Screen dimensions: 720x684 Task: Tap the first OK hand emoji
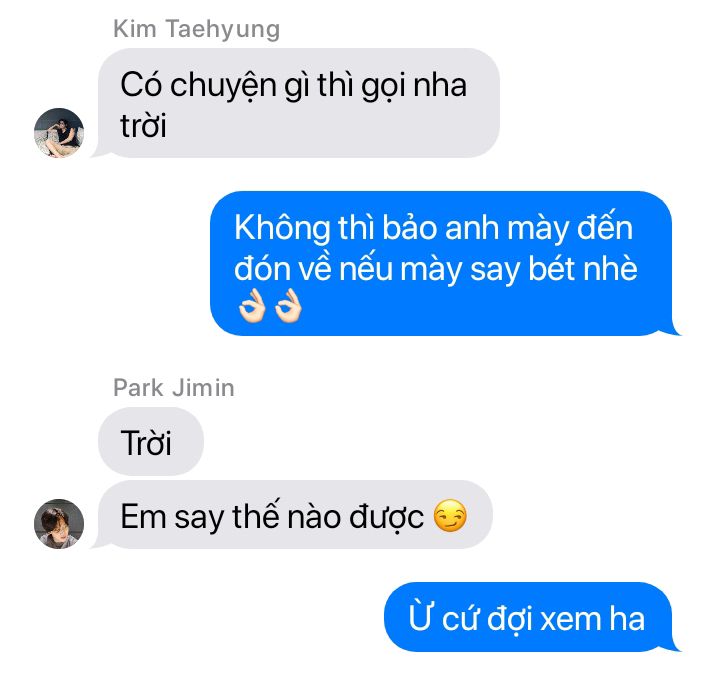(252, 306)
